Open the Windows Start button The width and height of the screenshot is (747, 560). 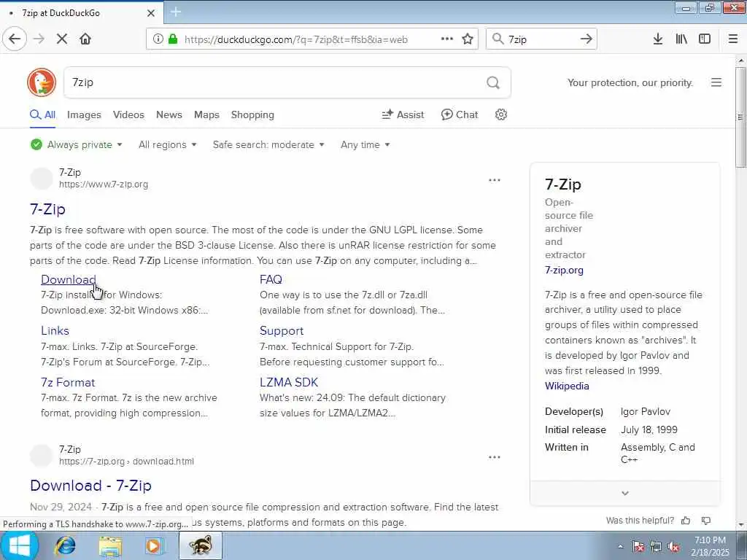(19, 545)
